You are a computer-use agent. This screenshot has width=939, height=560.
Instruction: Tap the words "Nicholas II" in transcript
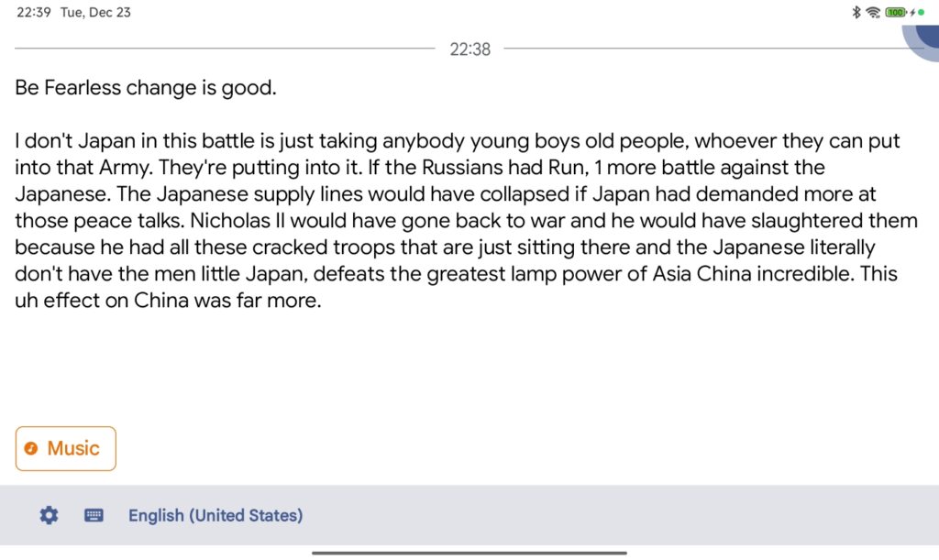(234, 221)
